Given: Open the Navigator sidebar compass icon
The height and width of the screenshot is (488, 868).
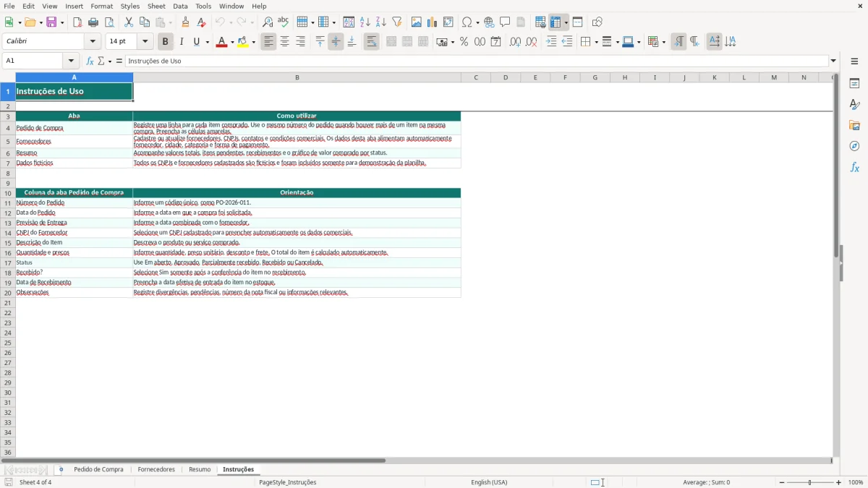Looking at the screenshot, I should (x=854, y=146).
